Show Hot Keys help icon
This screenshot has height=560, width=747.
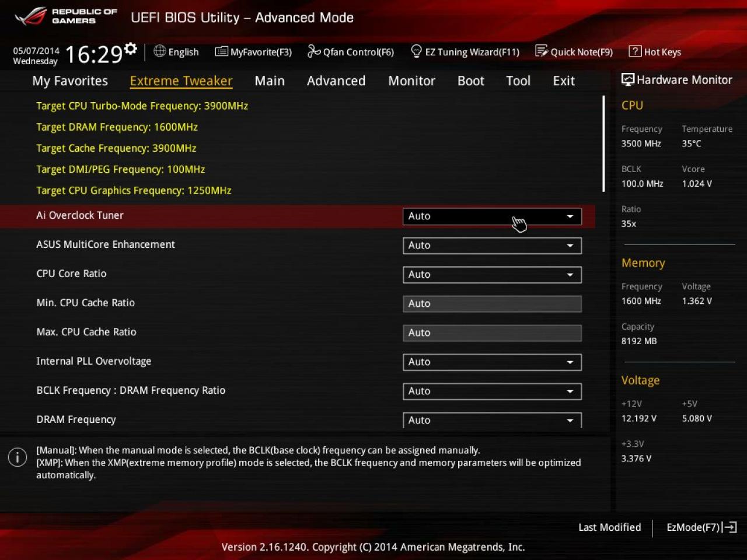(x=635, y=51)
